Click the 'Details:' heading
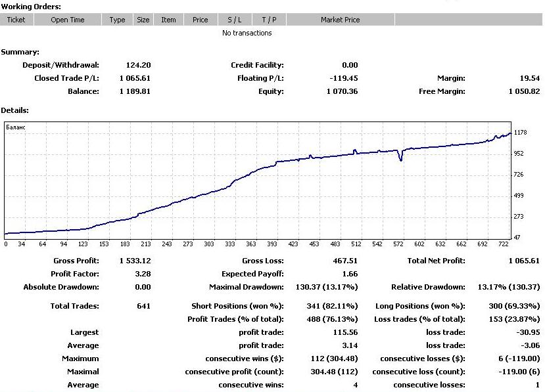Image resolution: width=545 pixels, height=392 pixels. [x=14, y=110]
